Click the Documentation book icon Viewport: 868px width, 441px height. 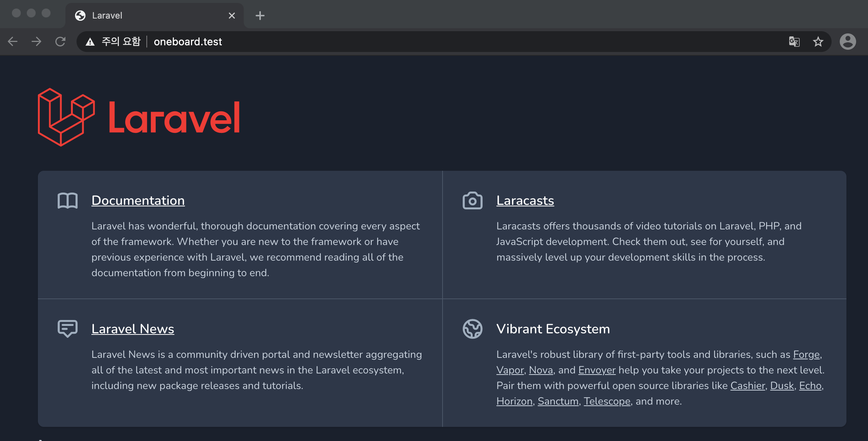point(68,201)
